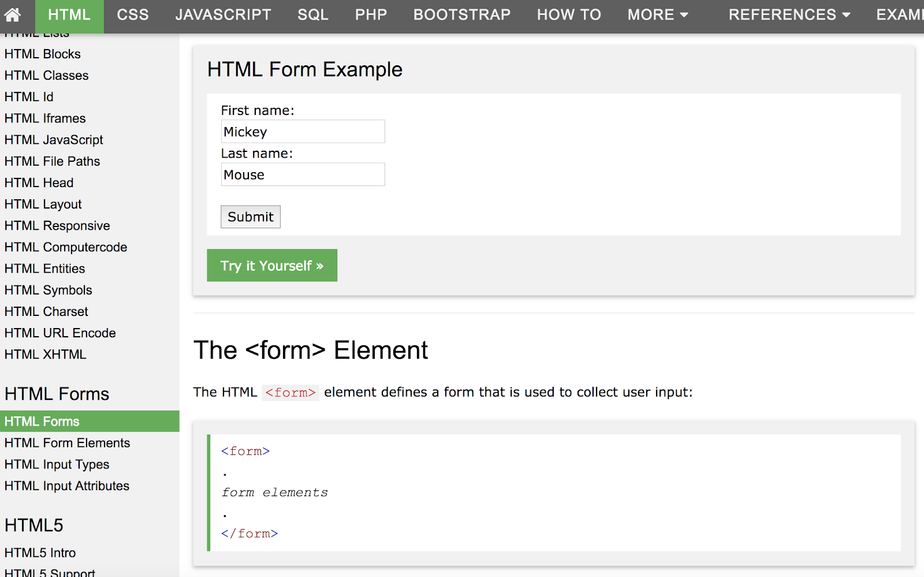Image resolution: width=924 pixels, height=577 pixels.
Task: Select the BOOTSTRAP menu item
Action: click(461, 14)
